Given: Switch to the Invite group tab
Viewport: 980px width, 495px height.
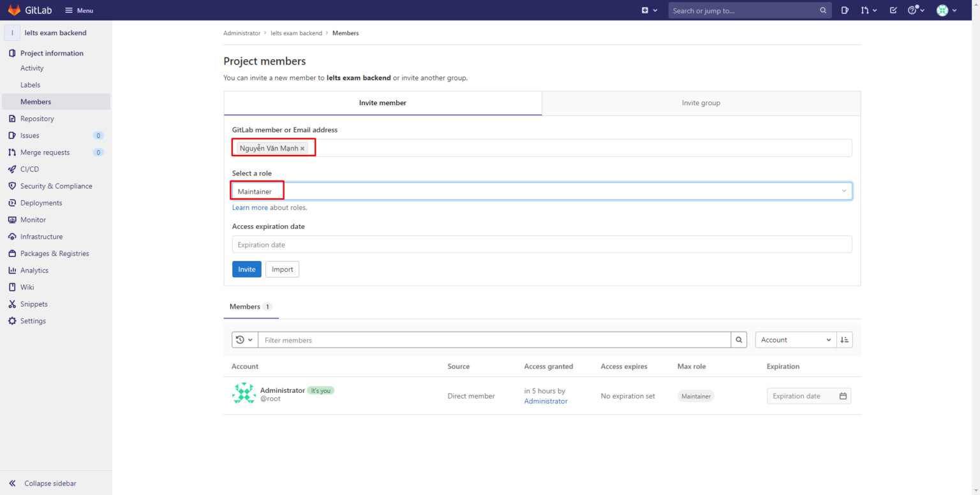Looking at the screenshot, I should pos(701,103).
